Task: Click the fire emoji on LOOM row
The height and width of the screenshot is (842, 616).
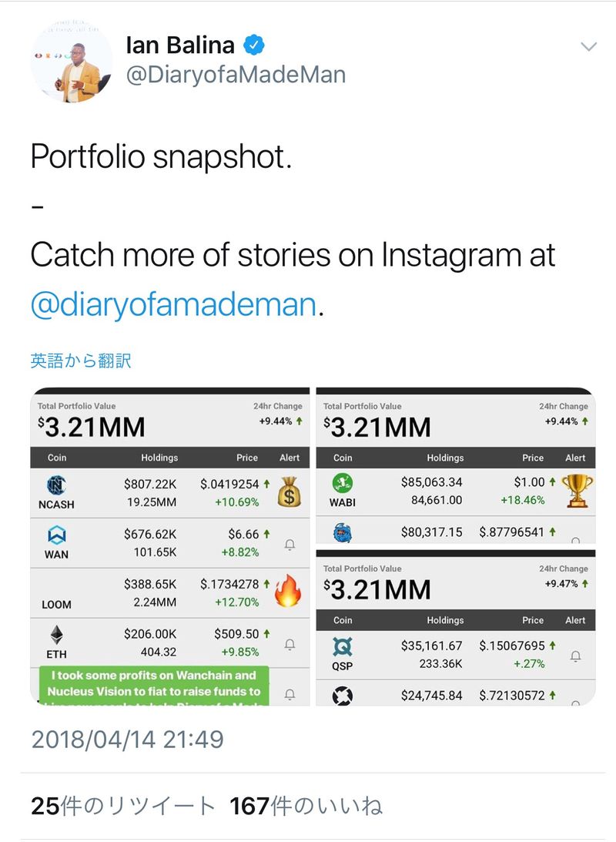Action: tap(287, 591)
